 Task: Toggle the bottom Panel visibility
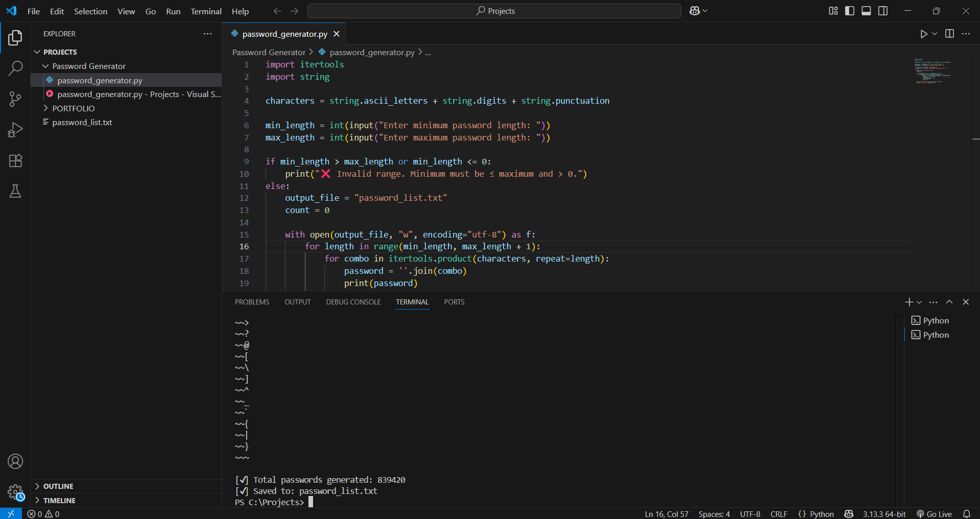pos(866,11)
